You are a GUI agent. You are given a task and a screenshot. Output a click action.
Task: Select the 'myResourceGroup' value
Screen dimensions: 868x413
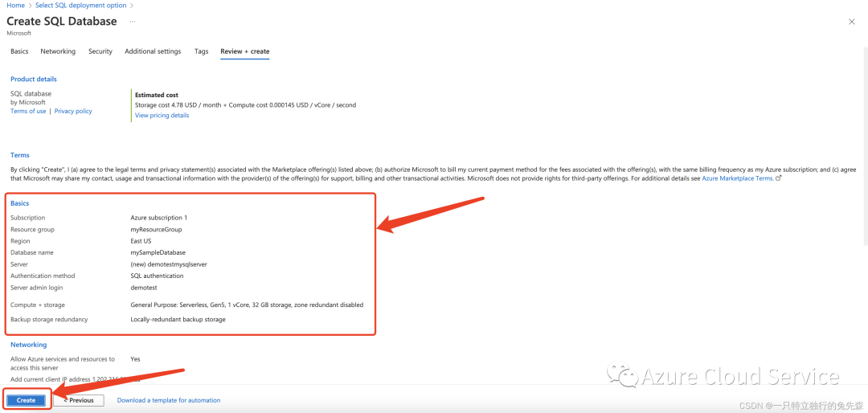[x=156, y=230]
